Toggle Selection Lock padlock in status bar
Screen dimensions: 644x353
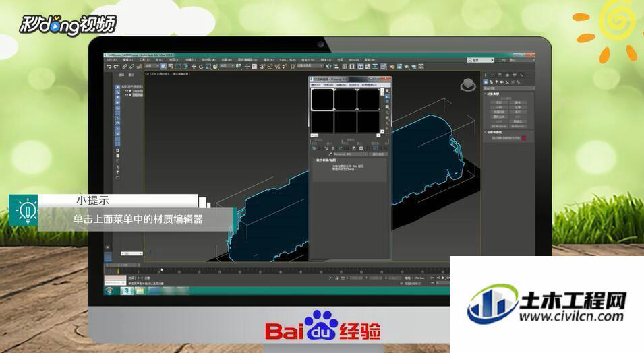pyautogui.click(x=336, y=278)
